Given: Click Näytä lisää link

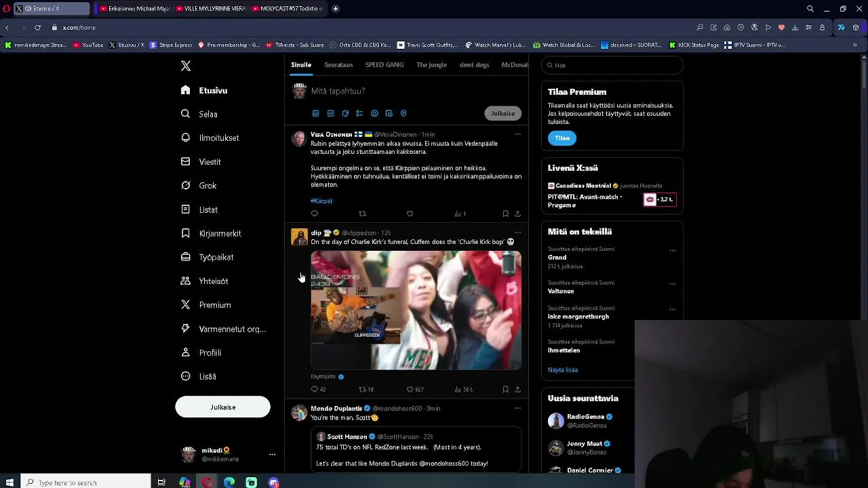Looking at the screenshot, I should [563, 370].
